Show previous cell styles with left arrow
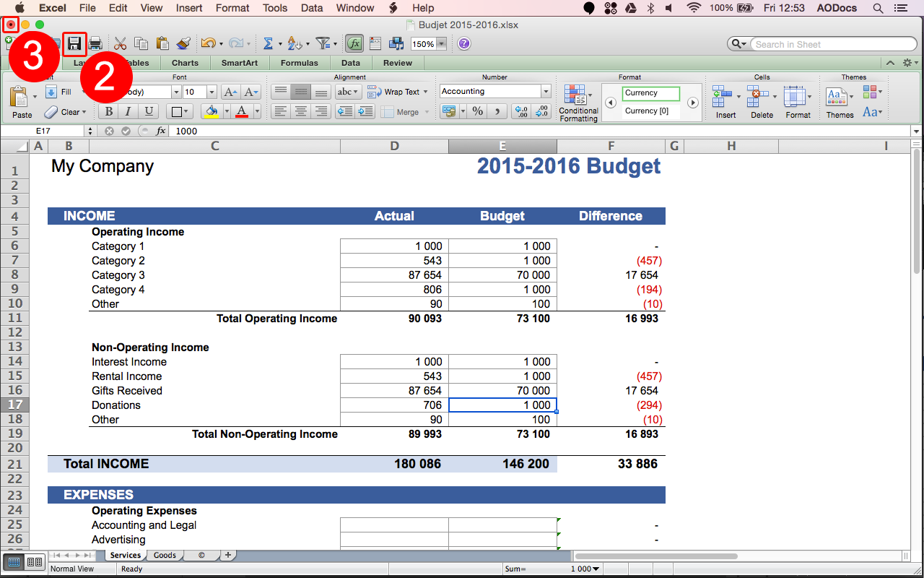This screenshot has width=924, height=578. 610,103
